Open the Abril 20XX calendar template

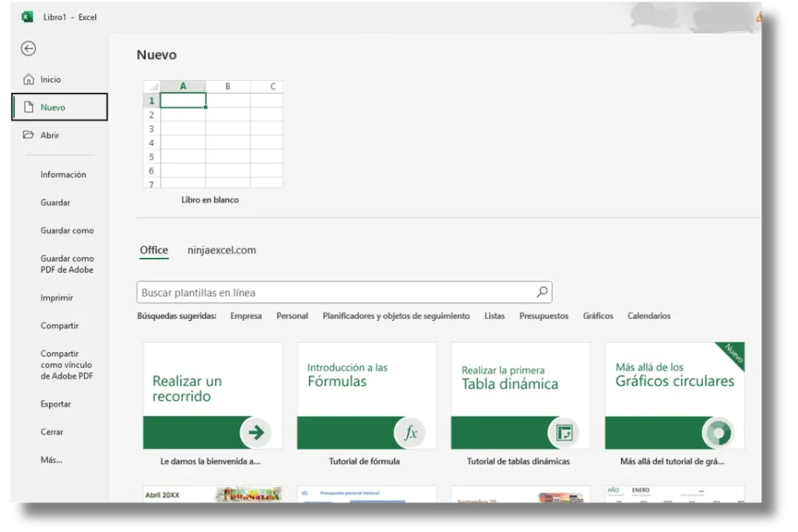[x=213, y=495]
